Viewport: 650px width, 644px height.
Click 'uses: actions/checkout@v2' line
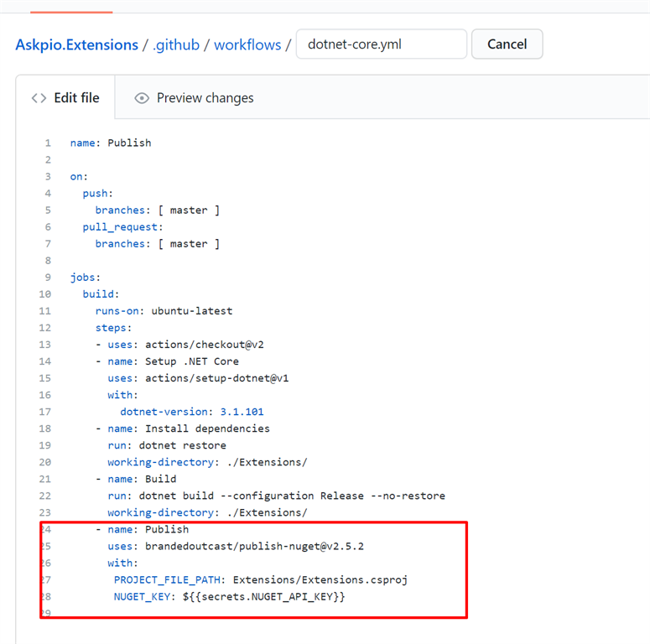click(180, 345)
